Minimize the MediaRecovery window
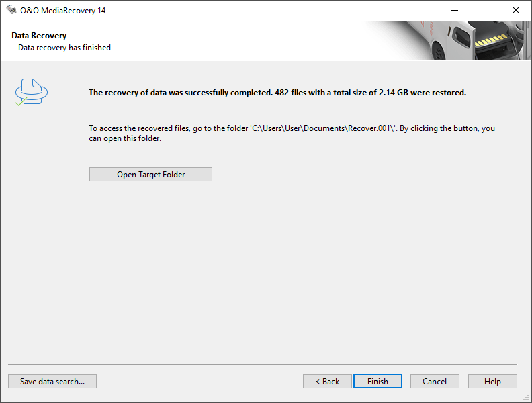The height and width of the screenshot is (403, 532). [x=455, y=10]
